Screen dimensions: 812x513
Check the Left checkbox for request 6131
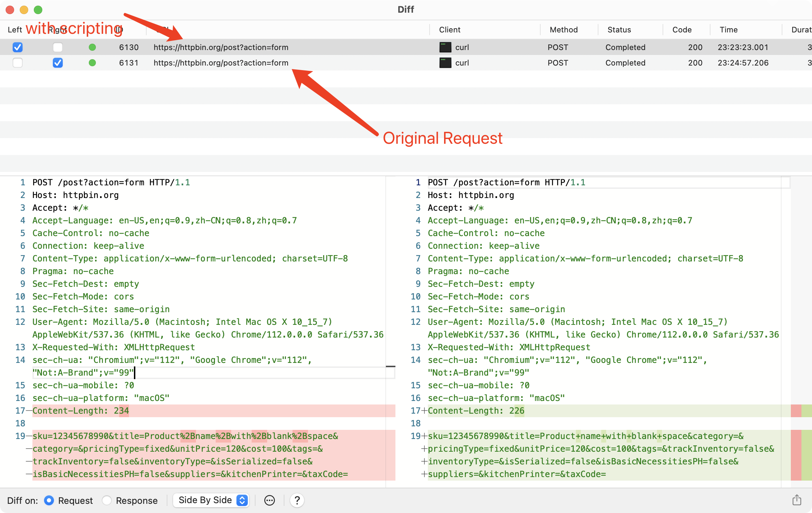point(17,63)
